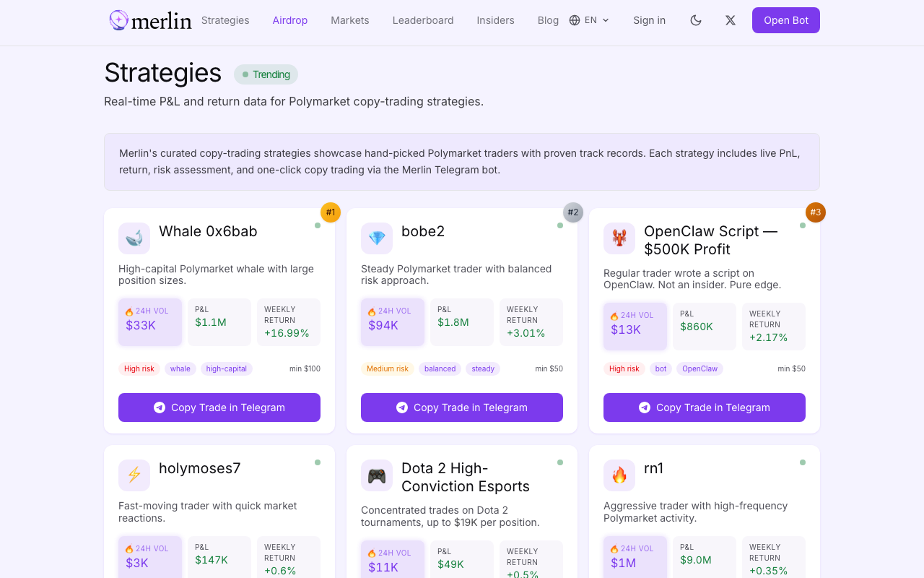Click the globe language icon
924x578 pixels.
pyautogui.click(x=575, y=20)
